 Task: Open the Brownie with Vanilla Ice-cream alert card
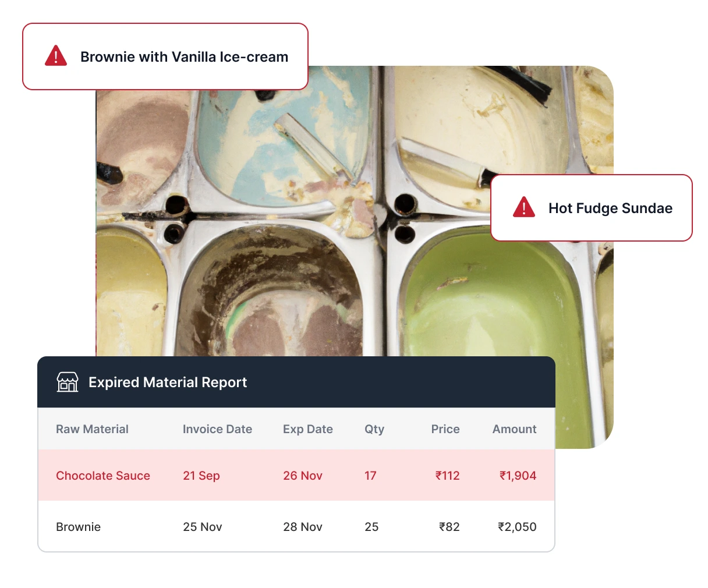pyautogui.click(x=165, y=56)
